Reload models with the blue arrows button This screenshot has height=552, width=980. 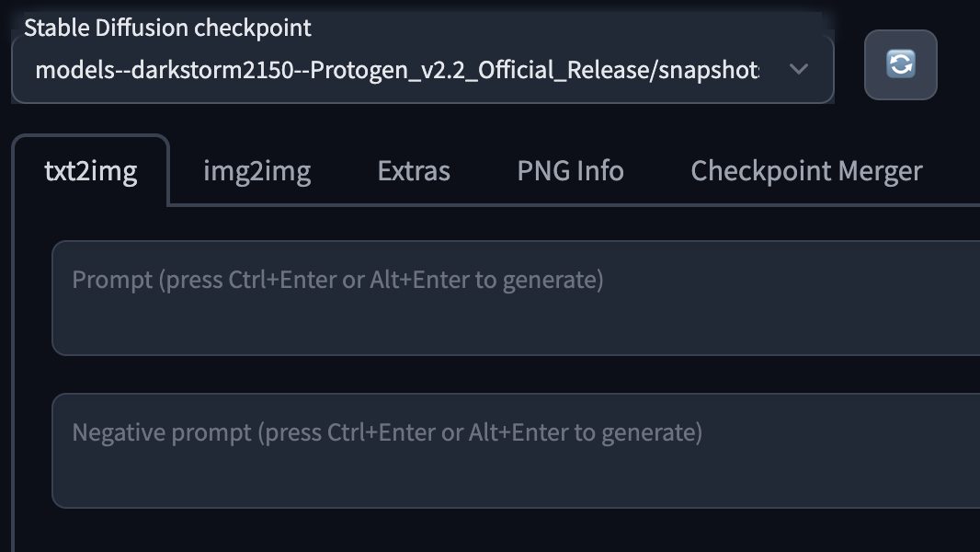[900, 64]
